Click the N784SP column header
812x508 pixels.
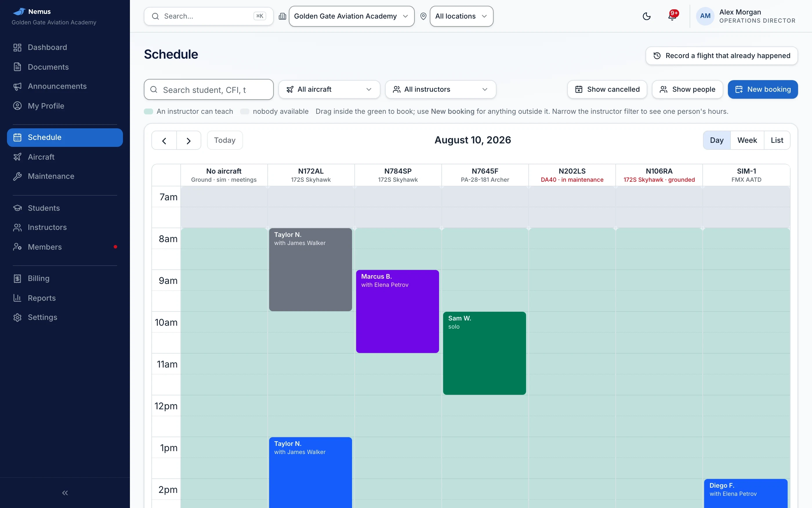[x=398, y=175]
